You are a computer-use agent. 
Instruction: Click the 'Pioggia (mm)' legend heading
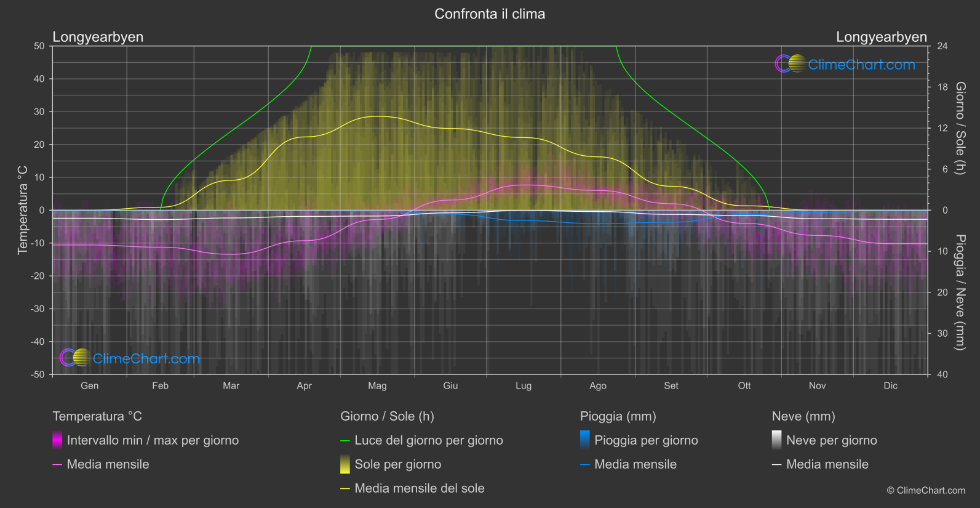point(618,416)
